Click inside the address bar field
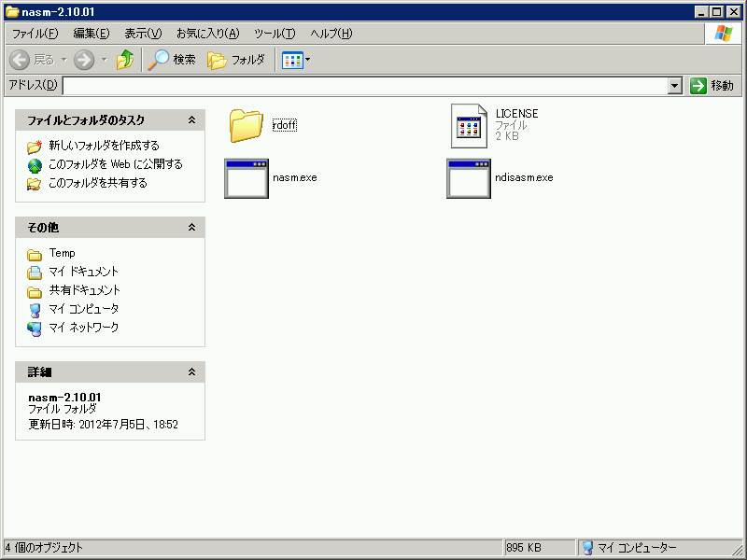Viewport: 747px width, 560px height. [x=365, y=86]
